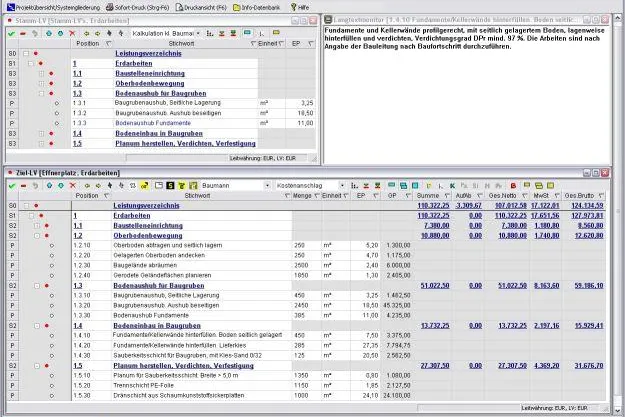
Task: Toggle circle marker of position 1.5.30 in Ziel-LV
Action: coord(52,396)
